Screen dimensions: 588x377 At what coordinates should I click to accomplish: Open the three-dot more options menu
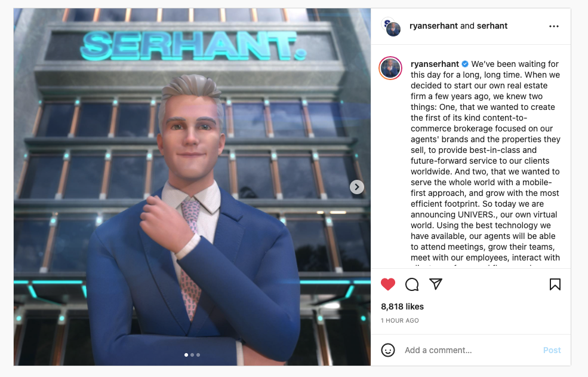coord(554,26)
